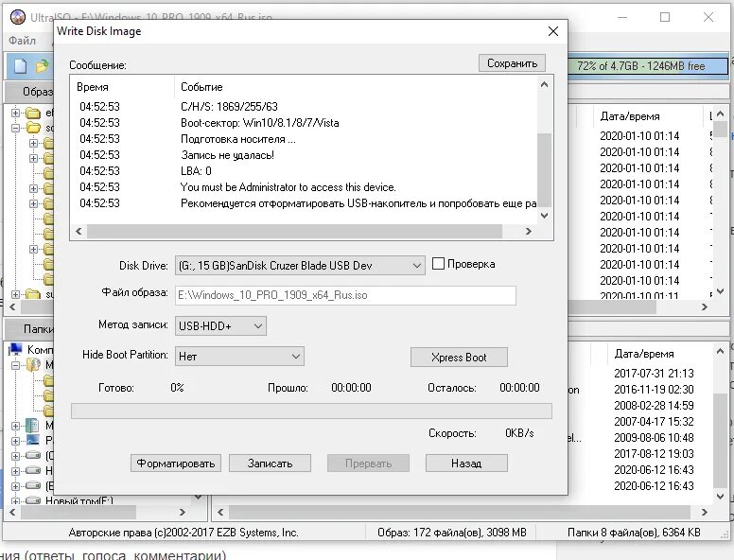Select the 'Рекомендуется отформатировать USB-накопитель' log row

click(x=305, y=203)
